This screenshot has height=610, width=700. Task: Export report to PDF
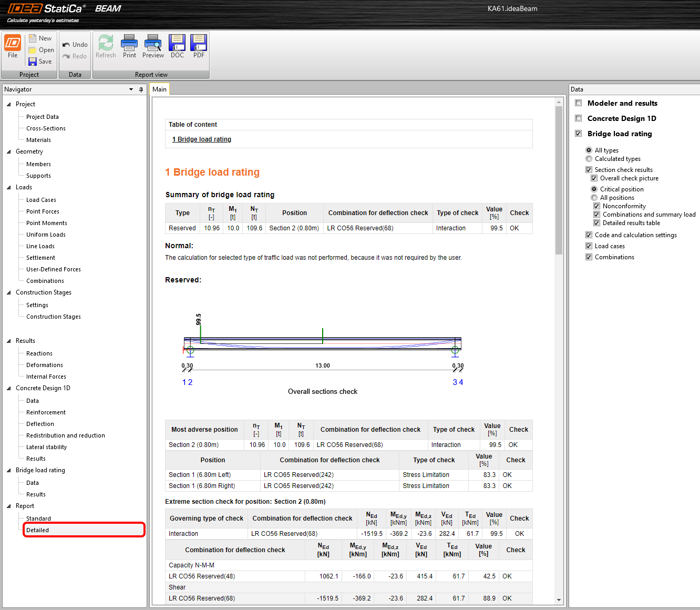click(199, 43)
